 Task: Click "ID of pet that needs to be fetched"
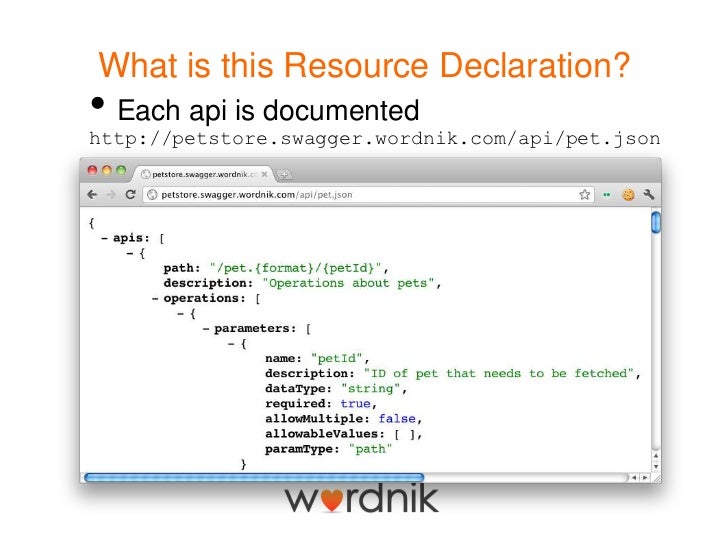click(x=499, y=373)
